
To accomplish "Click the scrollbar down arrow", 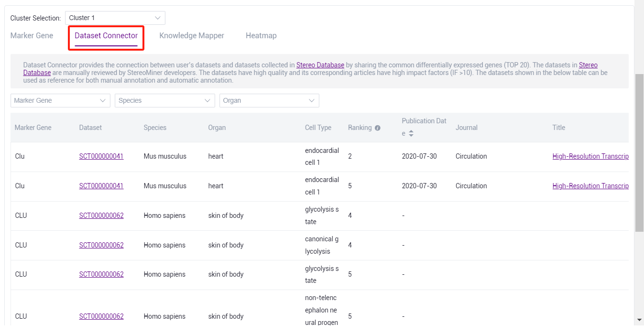I will [639, 320].
